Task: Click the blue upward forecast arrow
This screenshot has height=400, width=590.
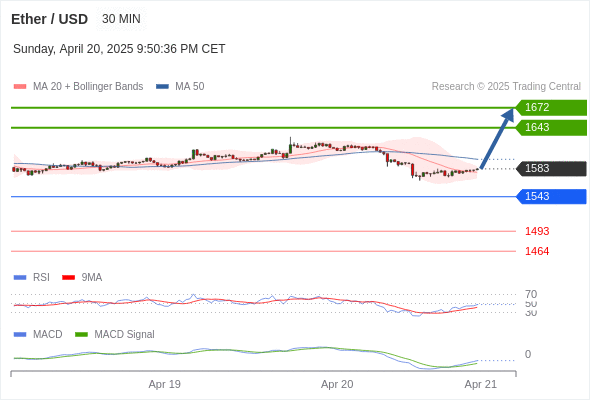Action: tap(497, 138)
